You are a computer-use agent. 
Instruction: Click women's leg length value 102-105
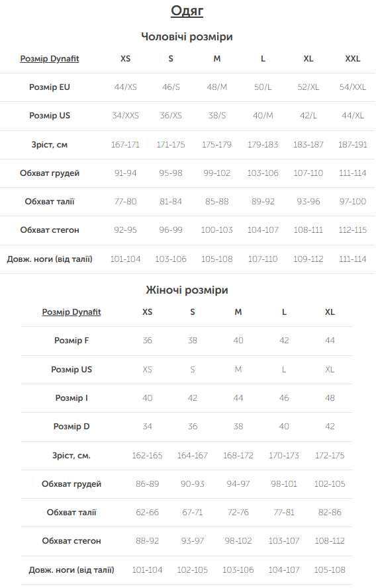tap(193, 570)
